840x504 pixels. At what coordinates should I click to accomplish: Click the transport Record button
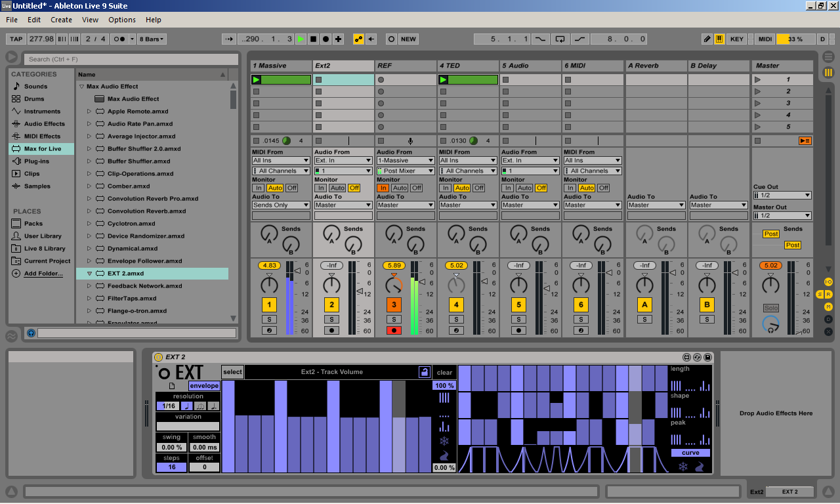tap(326, 39)
